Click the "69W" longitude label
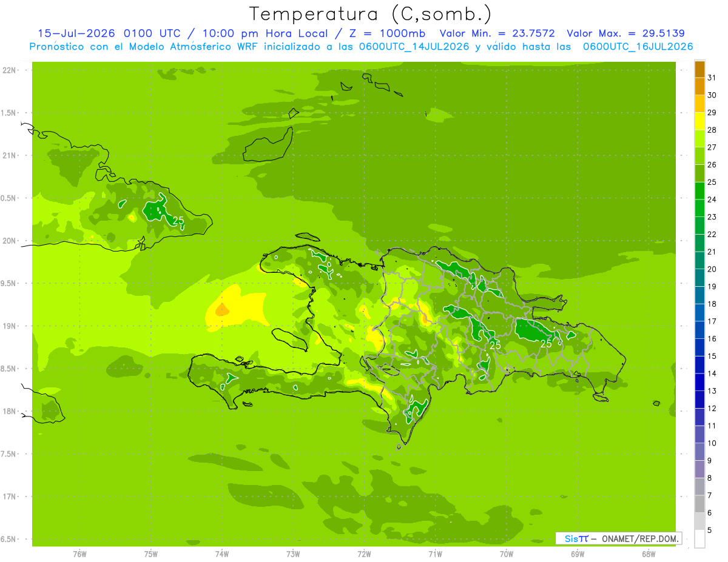 (578, 554)
